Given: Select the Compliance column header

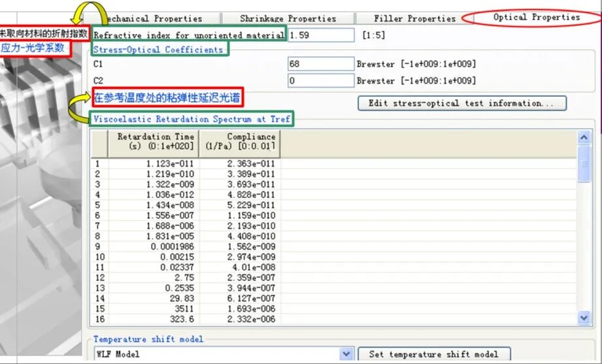Looking at the screenshot, I should [239, 141].
